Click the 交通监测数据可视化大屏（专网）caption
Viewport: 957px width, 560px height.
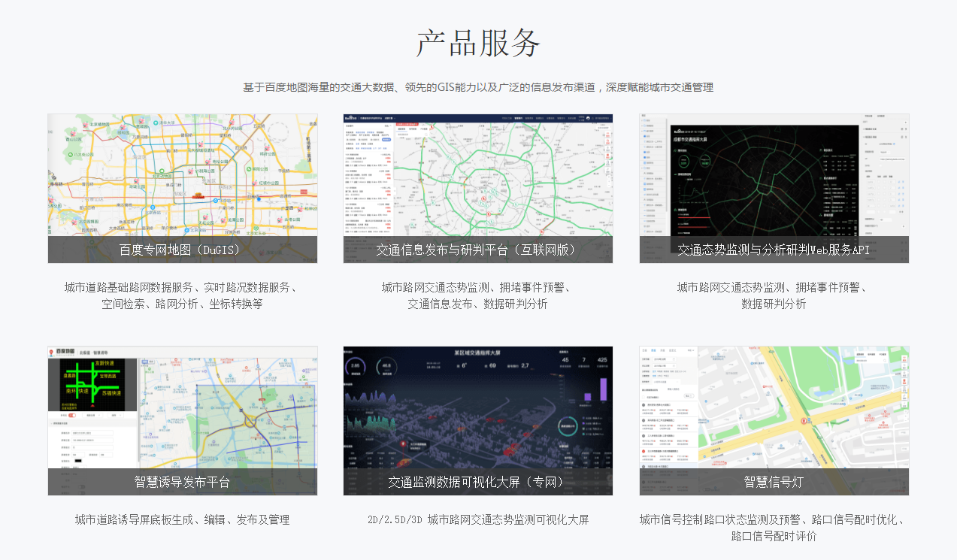pyautogui.click(x=478, y=482)
